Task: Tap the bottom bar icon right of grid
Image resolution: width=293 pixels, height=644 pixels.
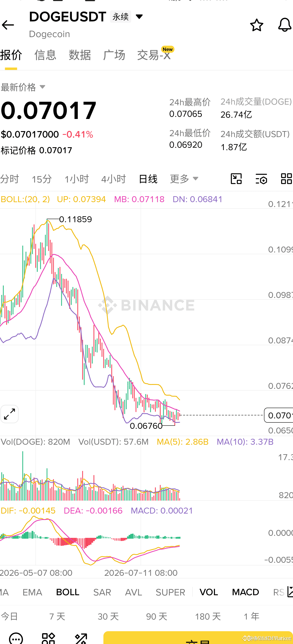Action: 81,638
